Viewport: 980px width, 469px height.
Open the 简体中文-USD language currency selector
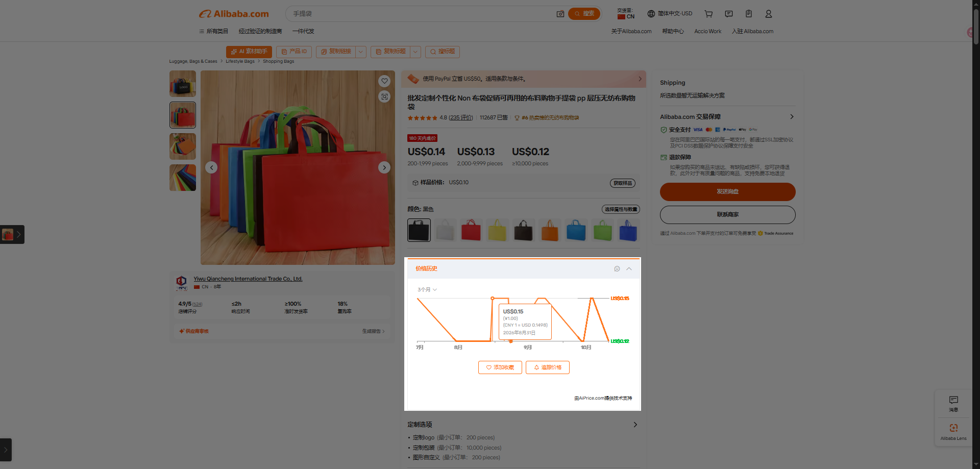(670, 14)
